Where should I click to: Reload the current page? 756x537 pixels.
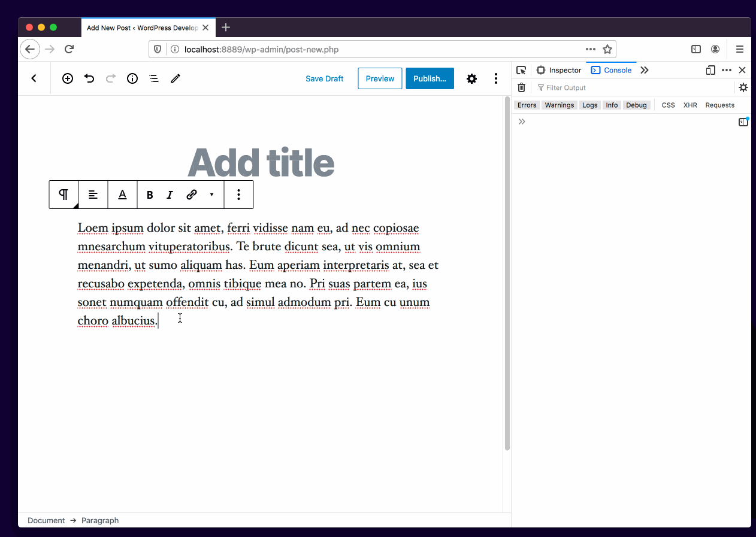[x=69, y=49]
